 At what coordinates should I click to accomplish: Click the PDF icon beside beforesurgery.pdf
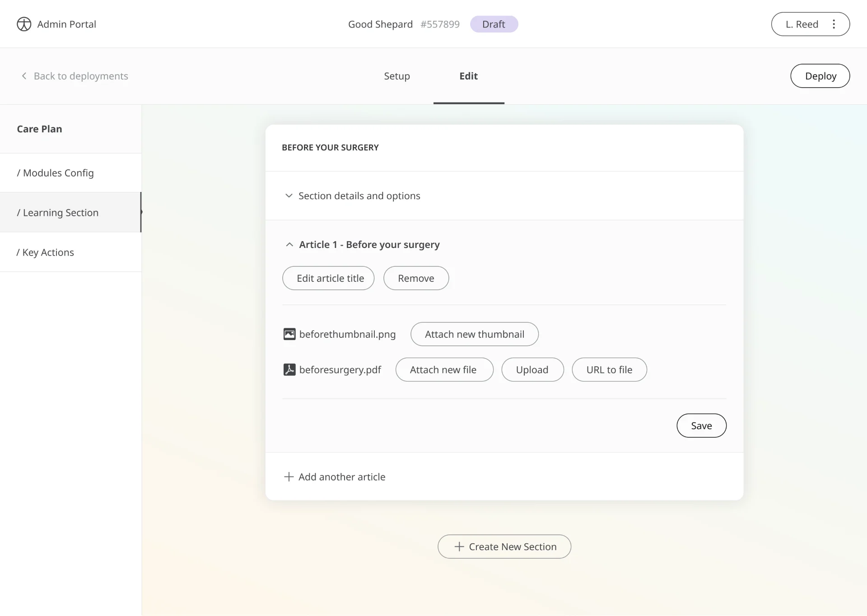click(x=289, y=369)
